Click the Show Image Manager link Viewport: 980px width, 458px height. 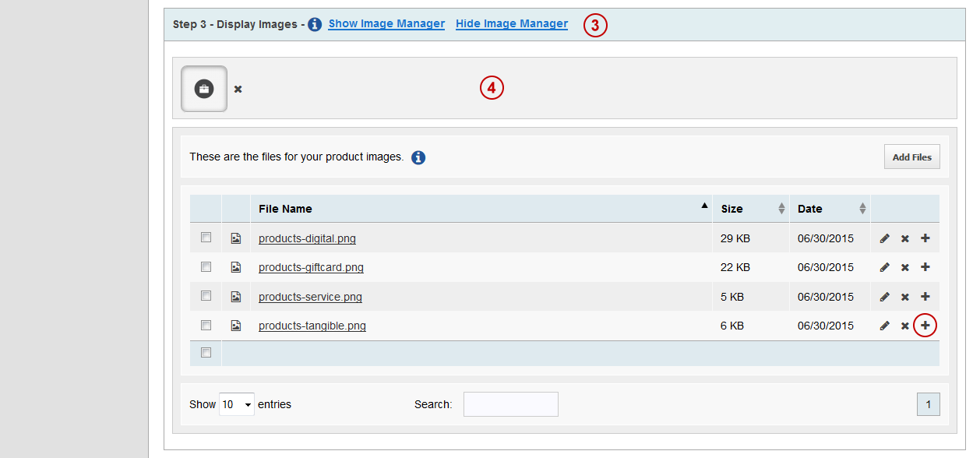point(386,24)
